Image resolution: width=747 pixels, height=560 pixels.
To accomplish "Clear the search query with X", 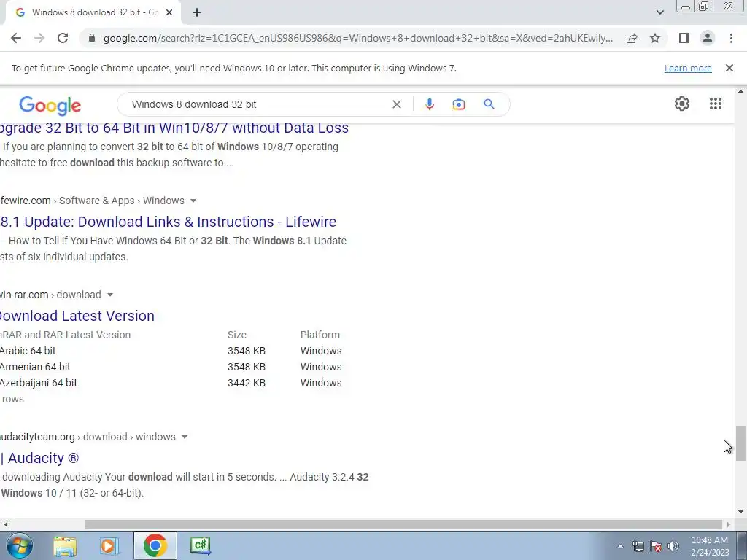I will click(x=397, y=104).
